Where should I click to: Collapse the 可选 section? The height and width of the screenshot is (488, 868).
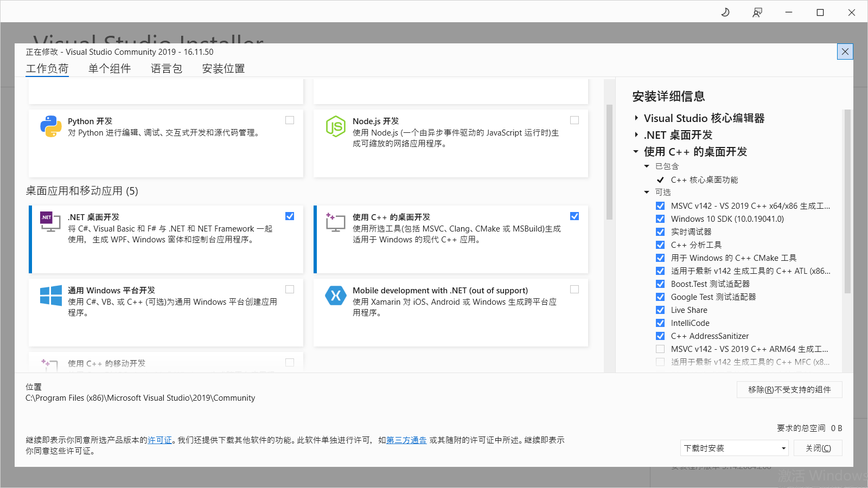click(647, 192)
